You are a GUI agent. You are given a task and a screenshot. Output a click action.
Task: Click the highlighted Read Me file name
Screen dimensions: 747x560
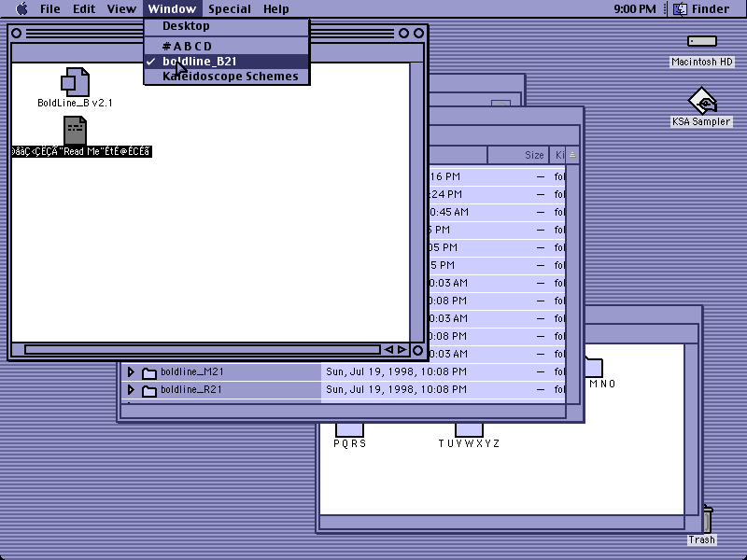coord(81,151)
